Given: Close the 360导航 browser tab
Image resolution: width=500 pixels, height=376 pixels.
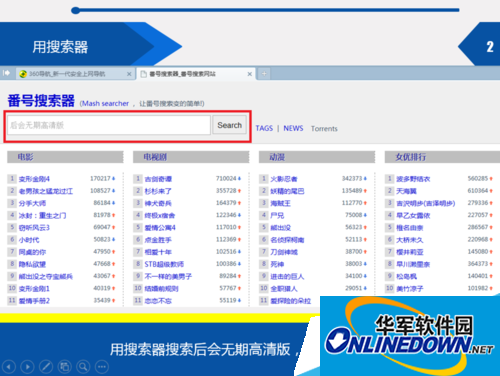Looking at the screenshot, I should [x=129, y=74].
